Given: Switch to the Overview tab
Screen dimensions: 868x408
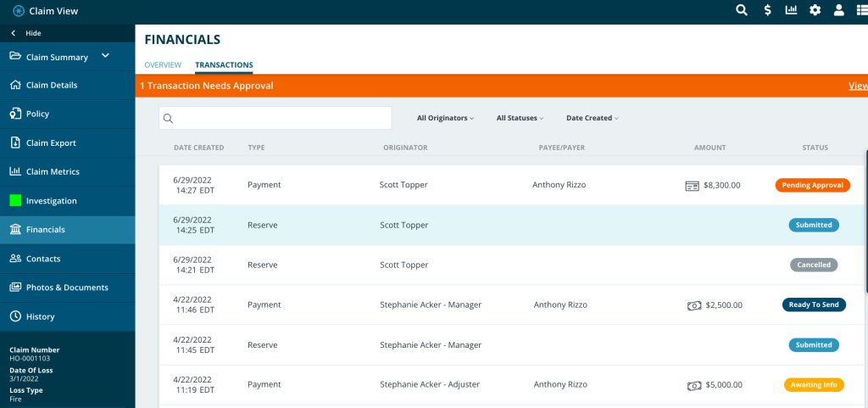Looking at the screenshot, I should coord(163,64).
